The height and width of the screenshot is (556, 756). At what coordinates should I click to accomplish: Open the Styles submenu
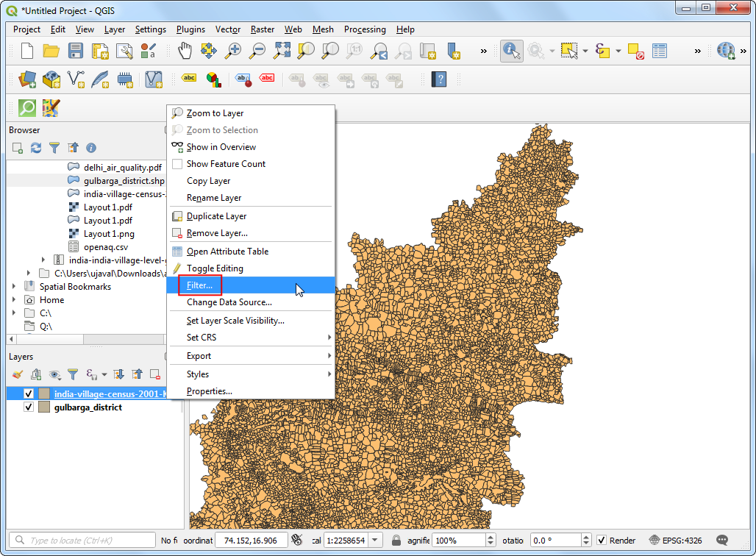pos(251,374)
